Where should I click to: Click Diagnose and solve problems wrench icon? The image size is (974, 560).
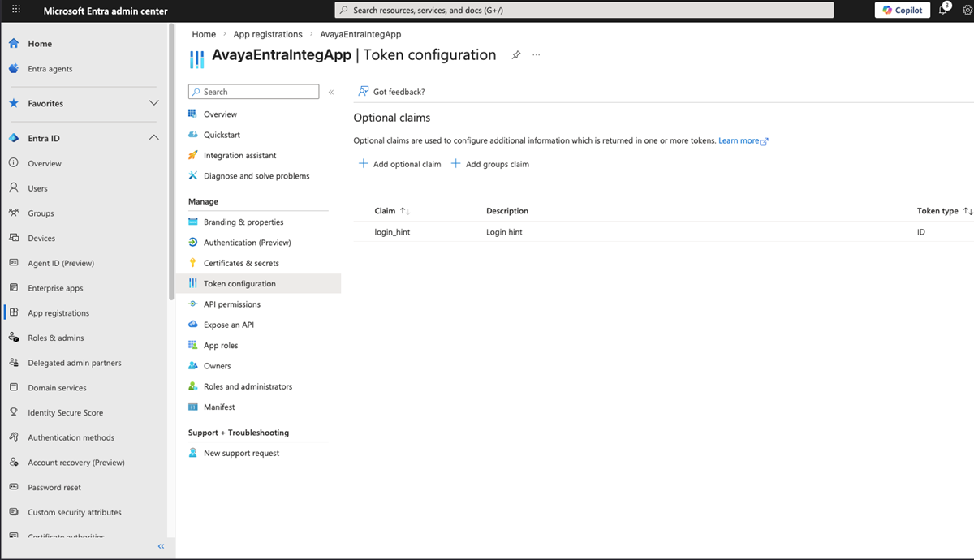pyautogui.click(x=193, y=176)
